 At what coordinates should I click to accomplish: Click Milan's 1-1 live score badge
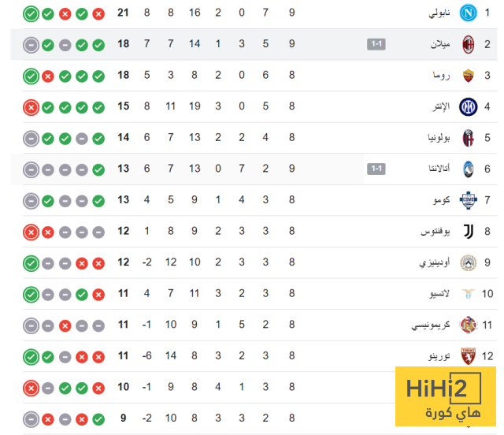coord(376,44)
